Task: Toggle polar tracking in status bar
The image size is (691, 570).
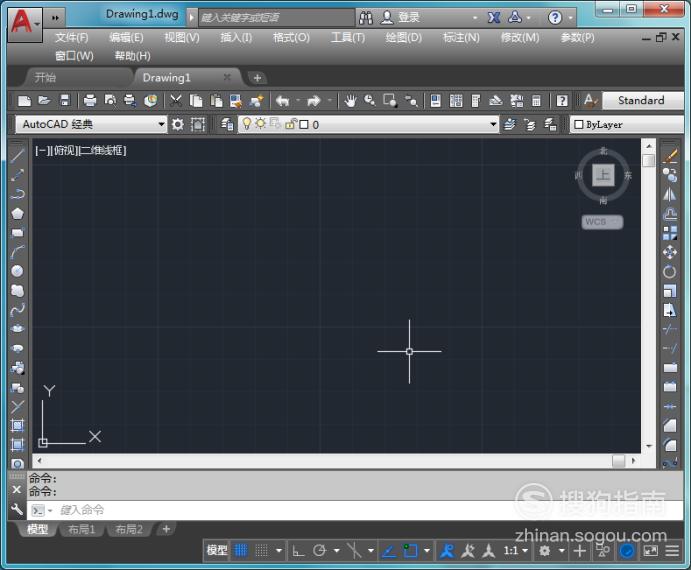Action: coord(319,550)
